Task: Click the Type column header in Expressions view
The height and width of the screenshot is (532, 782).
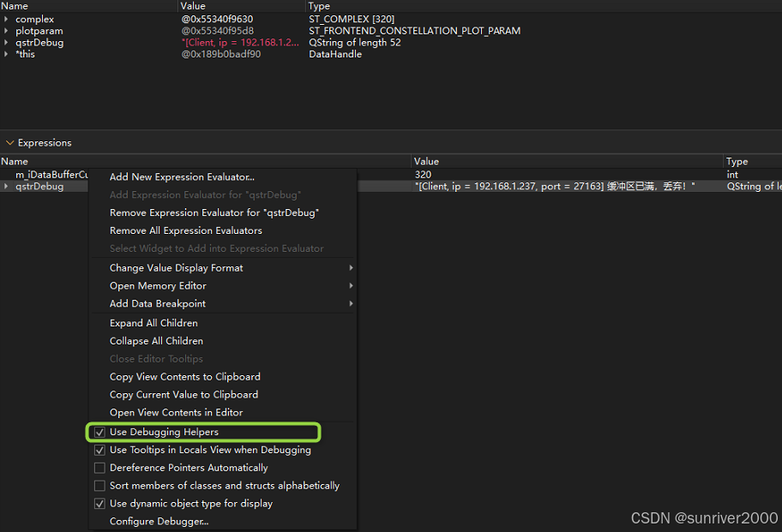Action: [x=753, y=161]
